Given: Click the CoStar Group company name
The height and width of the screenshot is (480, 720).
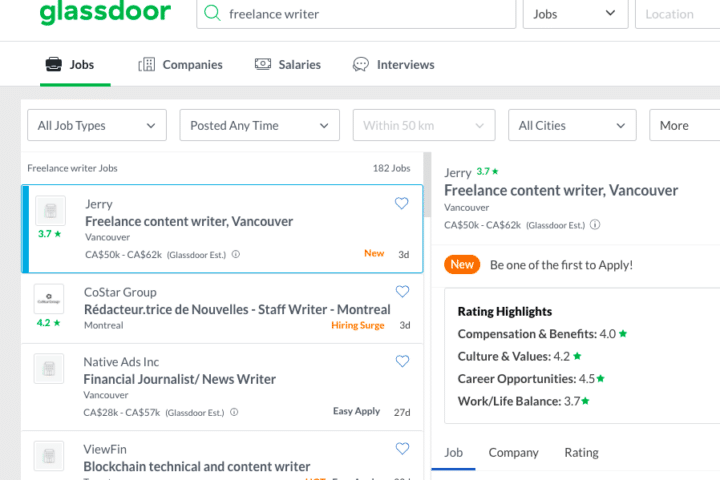Looking at the screenshot, I should click(120, 292).
